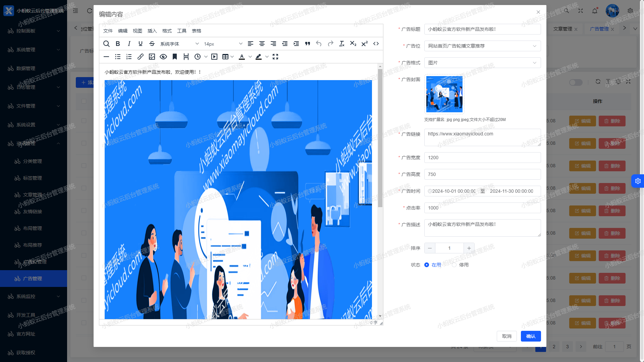Insert link in editor
This screenshot has width=644, height=362.
(x=141, y=57)
